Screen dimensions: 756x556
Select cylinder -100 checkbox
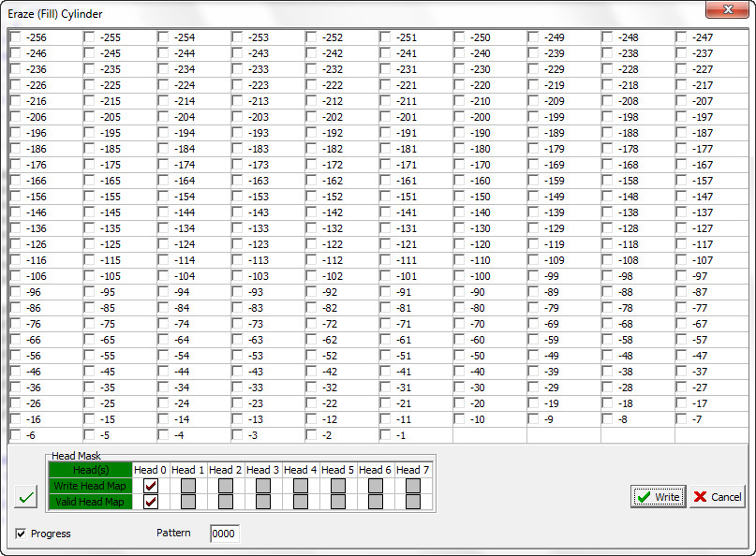click(459, 276)
